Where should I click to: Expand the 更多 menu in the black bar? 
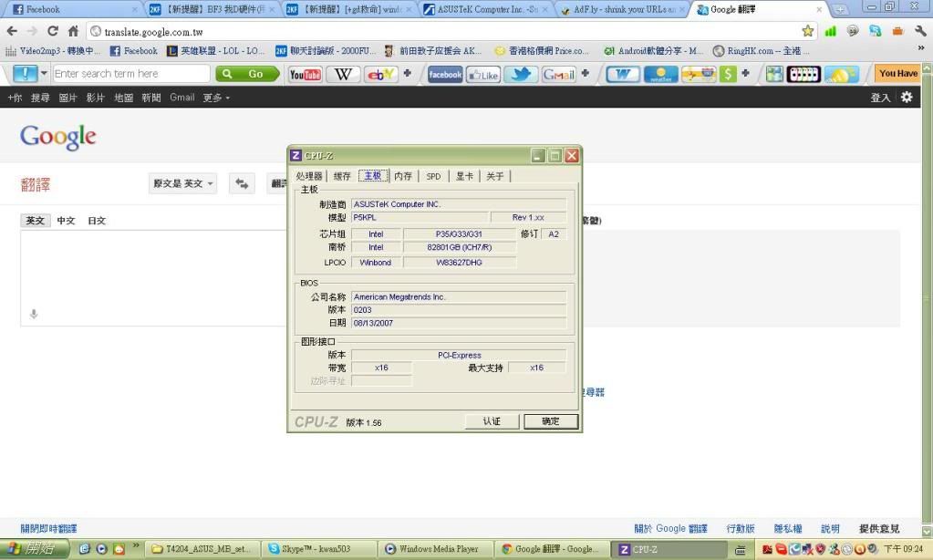pyautogui.click(x=216, y=98)
